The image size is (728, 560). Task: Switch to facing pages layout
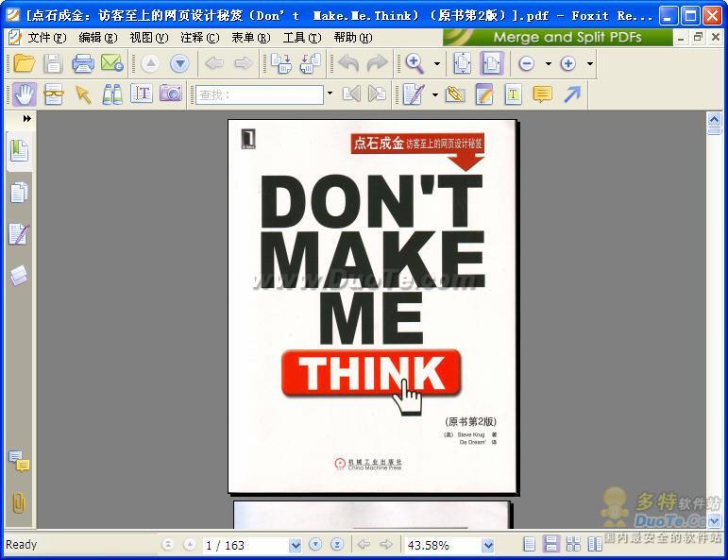595,544
